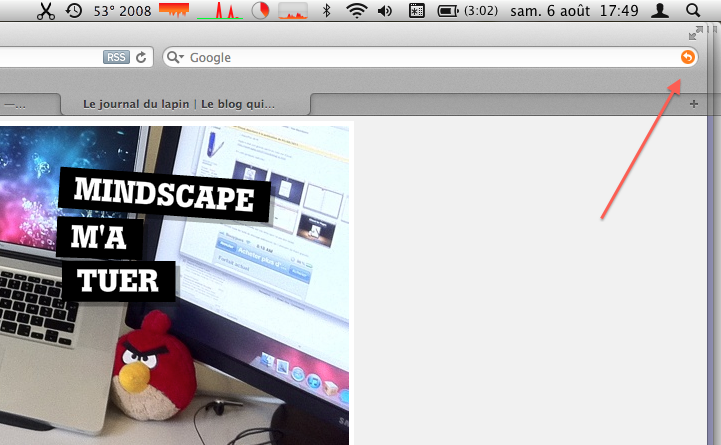Screen dimensions: 721x445
Task: Open the Wi-Fi status menu
Action: (x=356, y=11)
